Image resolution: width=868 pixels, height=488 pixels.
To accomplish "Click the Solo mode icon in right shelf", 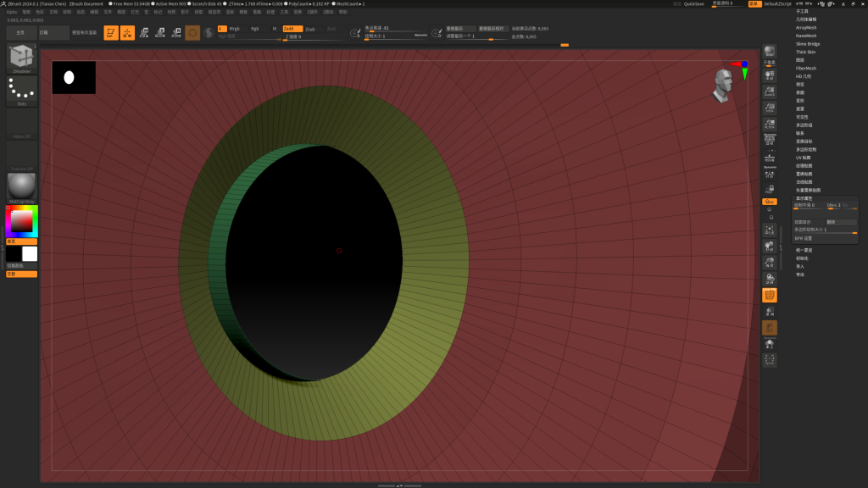I will [770, 344].
